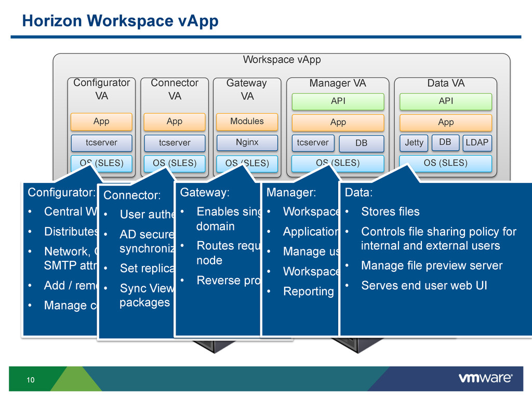Viewport: 532px width, 399px height.
Task: Click the AD secure bullet under Connector
Action: [x=147, y=241]
